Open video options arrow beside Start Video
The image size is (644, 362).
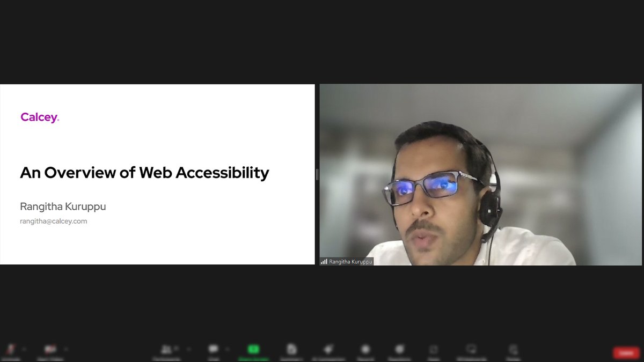65,349
